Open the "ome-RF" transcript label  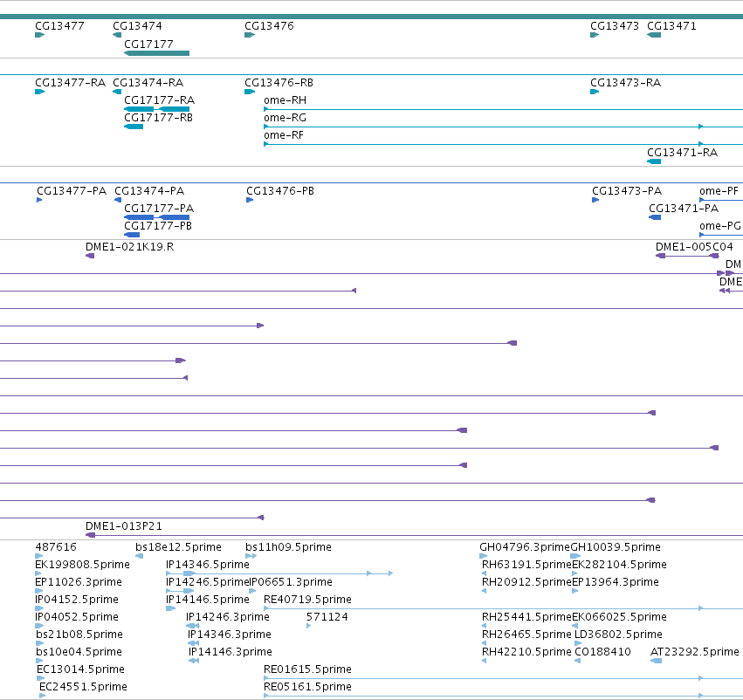pyautogui.click(x=284, y=135)
